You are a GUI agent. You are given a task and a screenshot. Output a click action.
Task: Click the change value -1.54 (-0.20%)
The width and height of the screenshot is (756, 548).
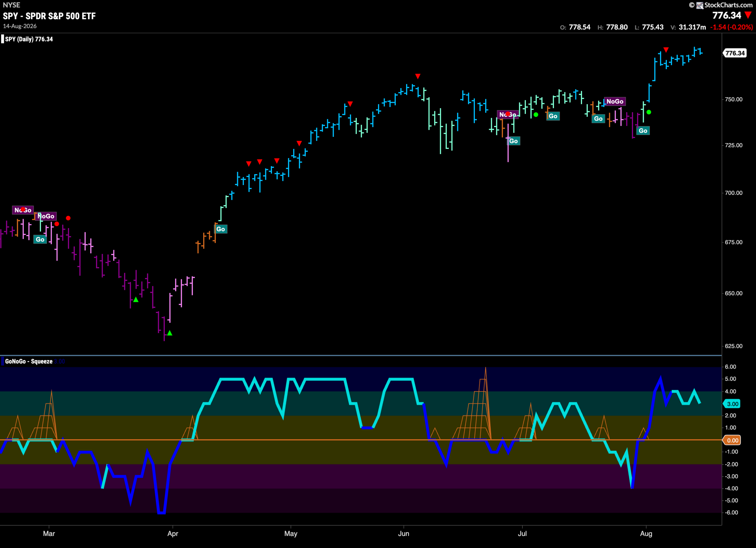732,27
